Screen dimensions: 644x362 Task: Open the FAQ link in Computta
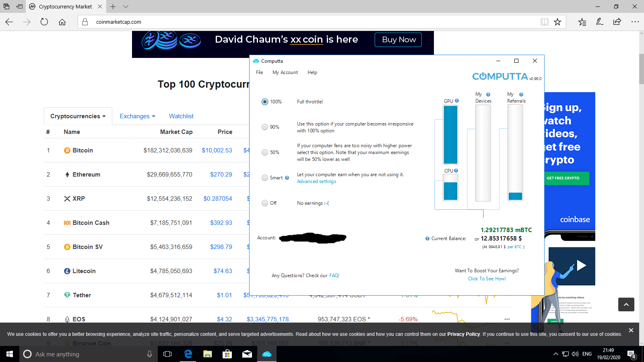334,276
